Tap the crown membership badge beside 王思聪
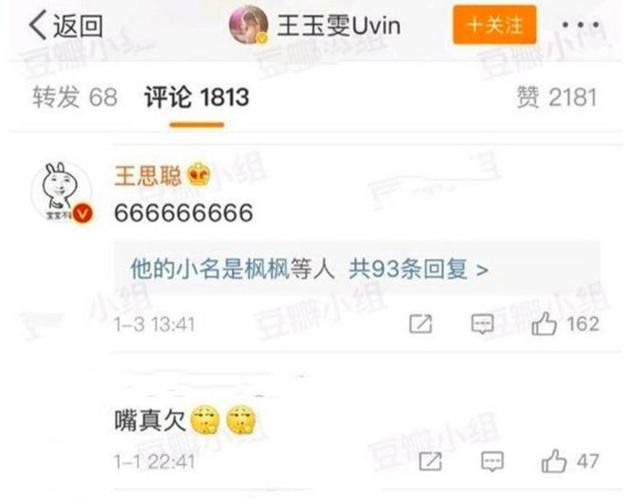 [x=198, y=174]
